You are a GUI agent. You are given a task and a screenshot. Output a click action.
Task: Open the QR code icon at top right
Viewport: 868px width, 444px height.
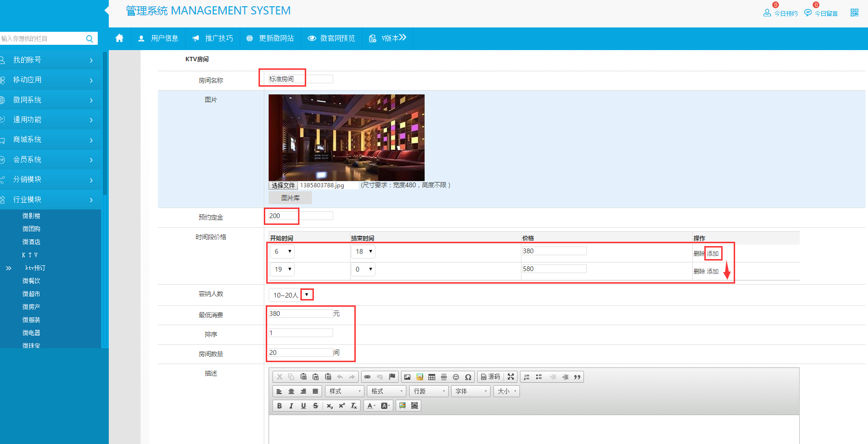coord(854,13)
